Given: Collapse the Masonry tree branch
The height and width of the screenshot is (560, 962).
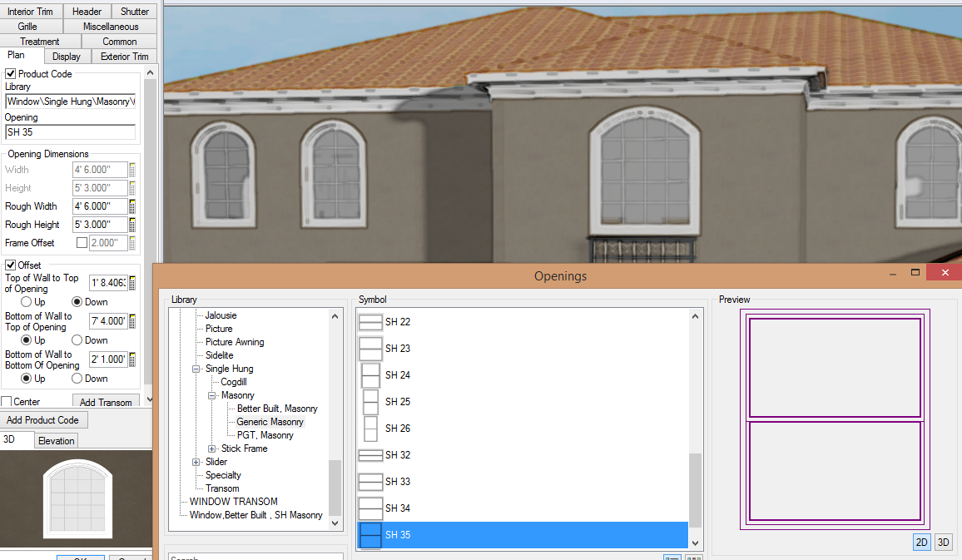Looking at the screenshot, I should pos(212,395).
